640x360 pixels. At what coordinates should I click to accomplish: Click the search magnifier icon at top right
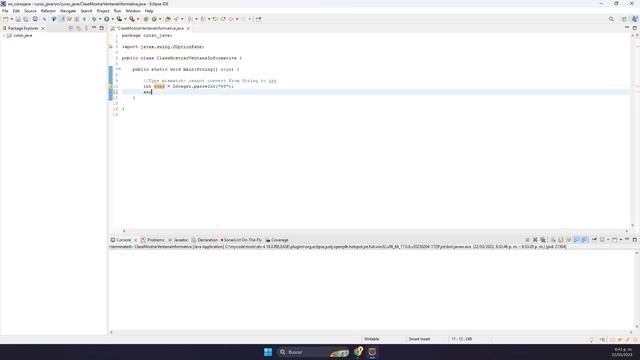(611, 19)
